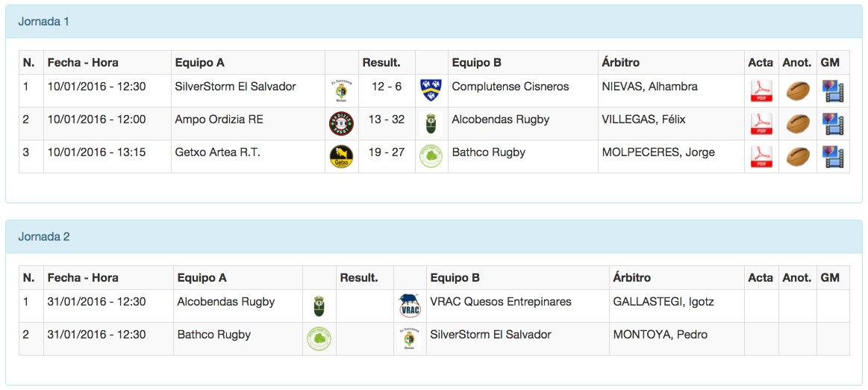Open video GM icon for SilverStorm match

833,91
